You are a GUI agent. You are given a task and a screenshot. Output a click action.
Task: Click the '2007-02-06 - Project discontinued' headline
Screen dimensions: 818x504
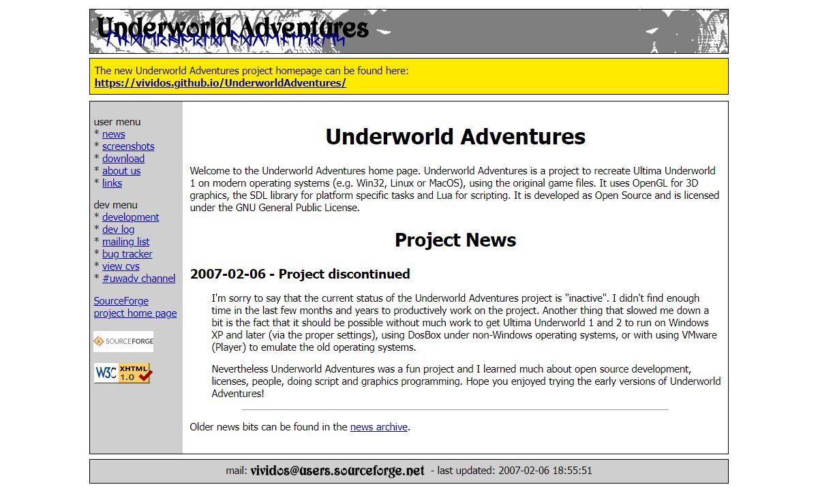point(300,274)
